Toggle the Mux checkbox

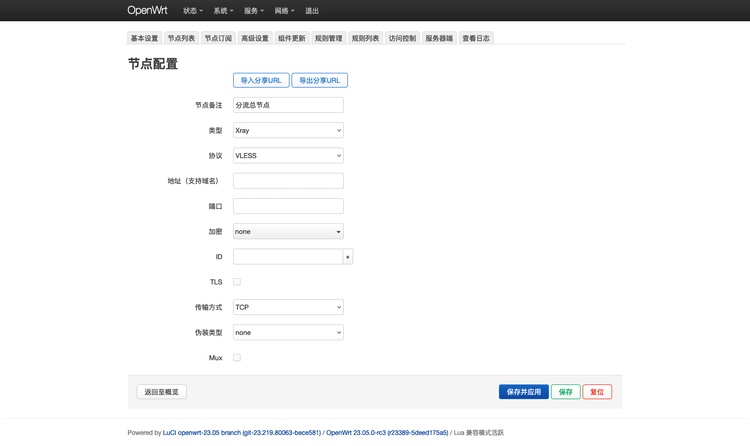(237, 357)
